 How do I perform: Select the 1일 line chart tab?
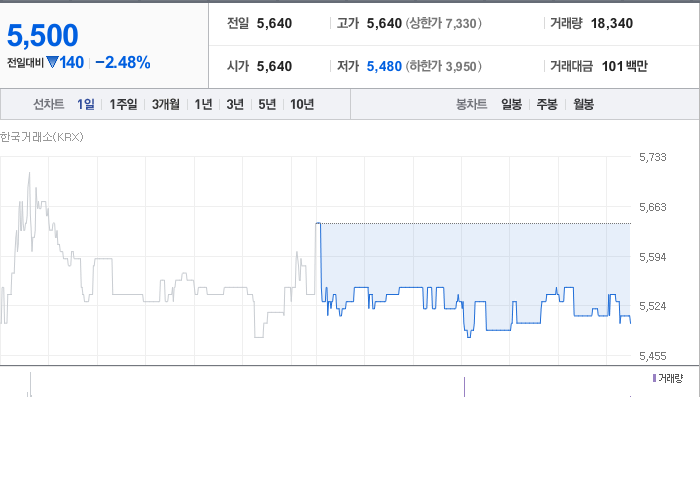coord(86,104)
